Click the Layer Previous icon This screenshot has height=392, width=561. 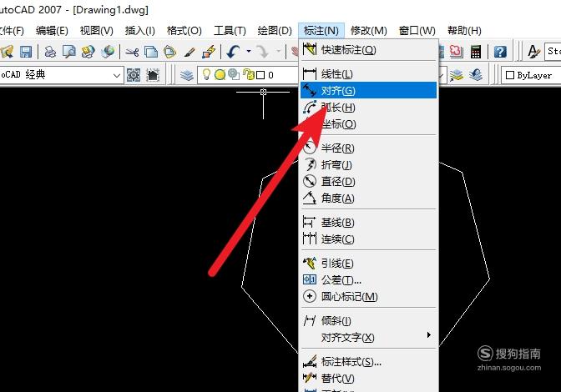click(x=476, y=75)
